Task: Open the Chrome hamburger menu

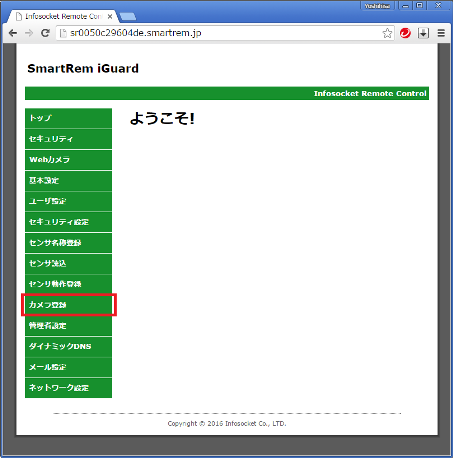Action: 441,33
